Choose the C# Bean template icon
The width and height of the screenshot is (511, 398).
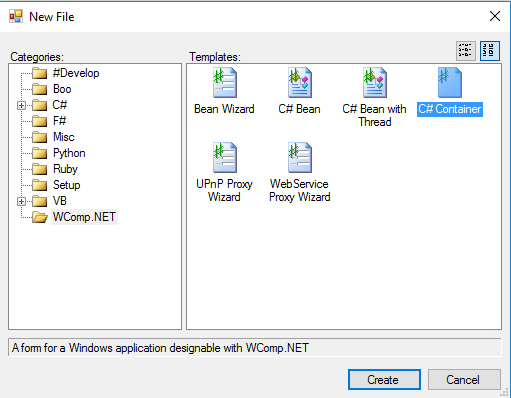300,82
